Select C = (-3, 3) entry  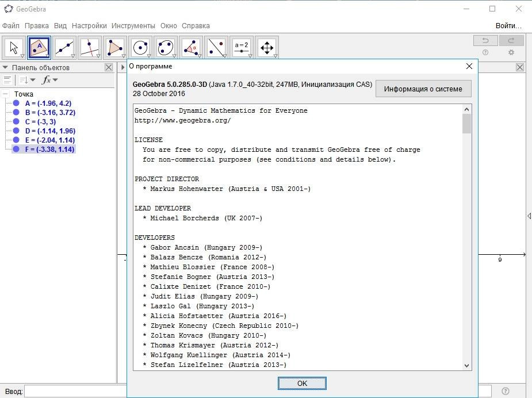[40, 121]
